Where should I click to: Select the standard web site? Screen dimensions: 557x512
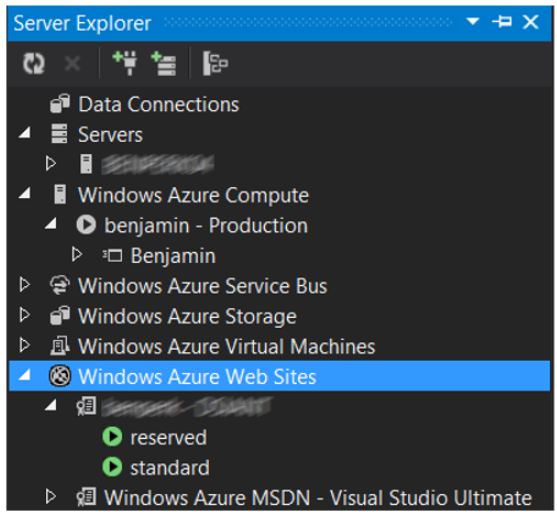pyautogui.click(x=170, y=468)
